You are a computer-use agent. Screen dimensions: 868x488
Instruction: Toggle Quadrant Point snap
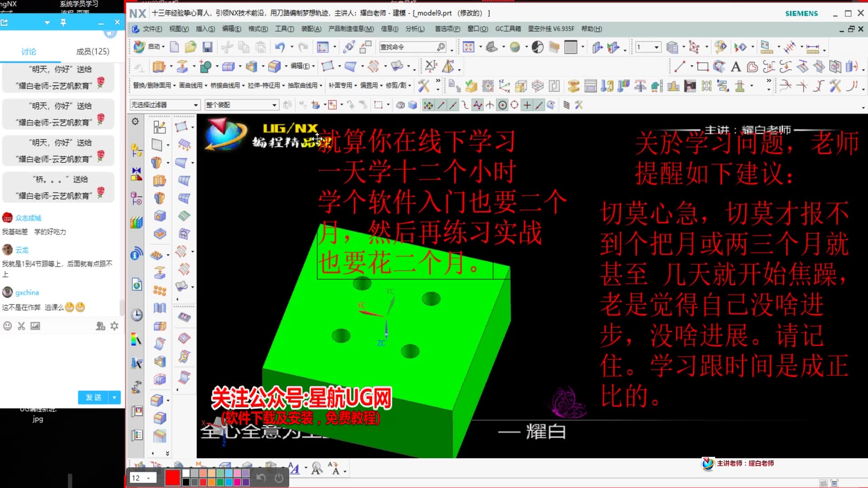click(514, 105)
